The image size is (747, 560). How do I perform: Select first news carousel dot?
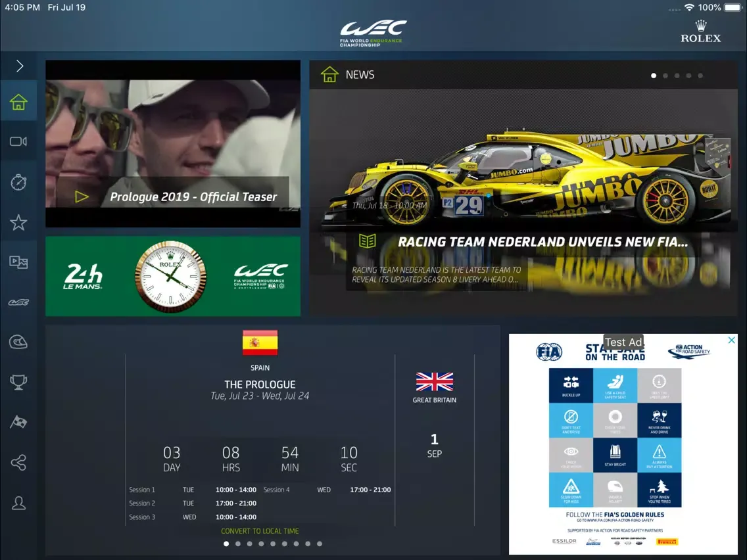click(x=654, y=76)
